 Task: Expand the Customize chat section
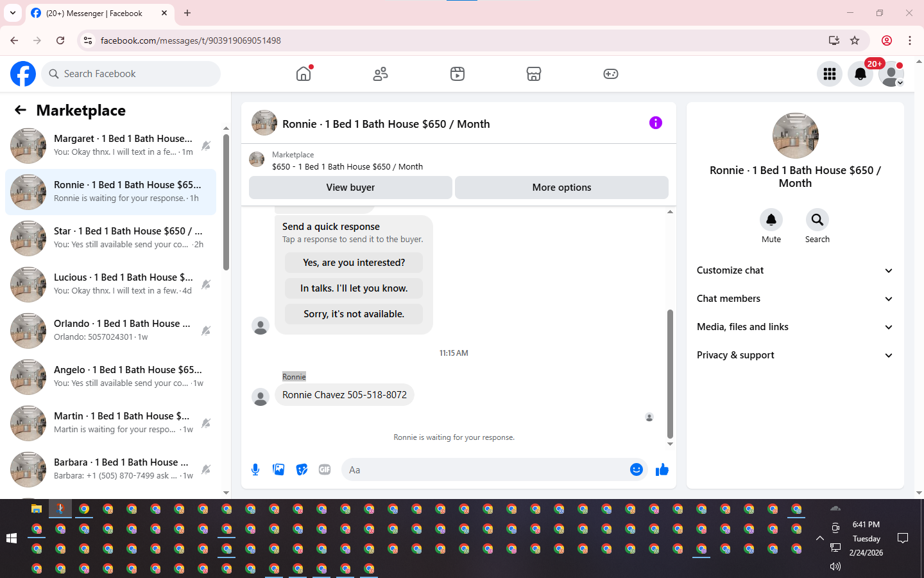click(x=795, y=270)
